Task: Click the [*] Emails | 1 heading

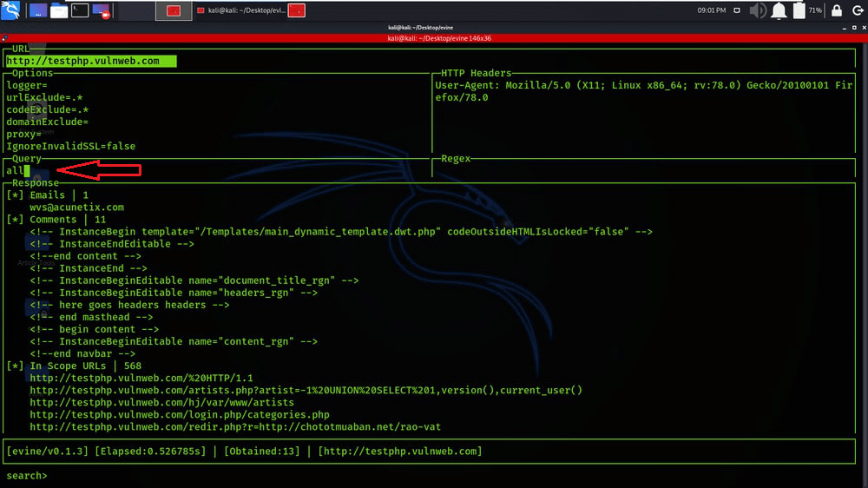Action: click(47, 195)
